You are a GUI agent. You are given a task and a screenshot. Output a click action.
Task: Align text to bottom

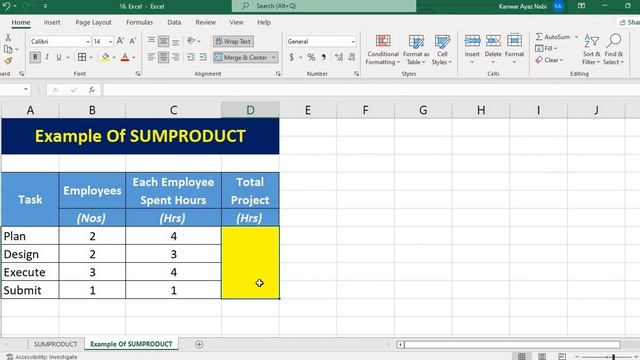176,41
